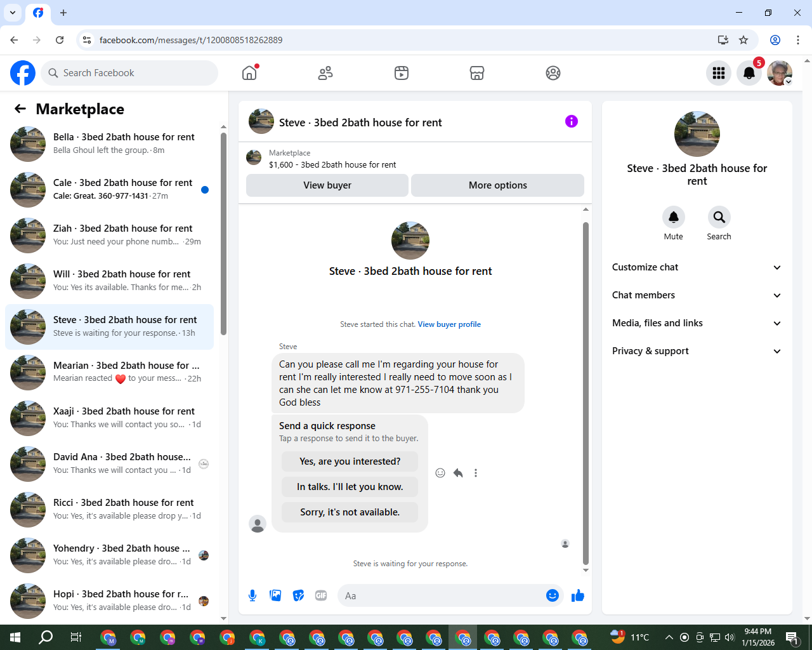Viewport: 812px width, 650px height.
Task: Click install app icon in address bar
Action: click(x=723, y=40)
